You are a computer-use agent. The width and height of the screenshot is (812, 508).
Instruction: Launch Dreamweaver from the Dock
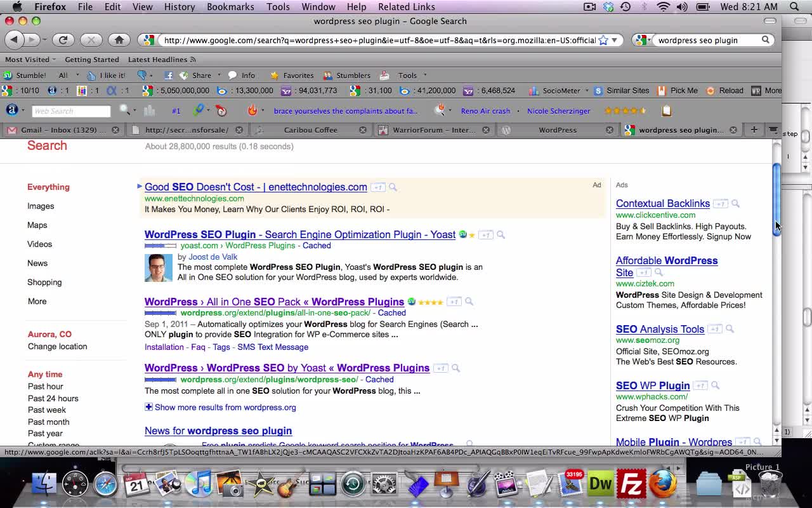click(x=600, y=485)
